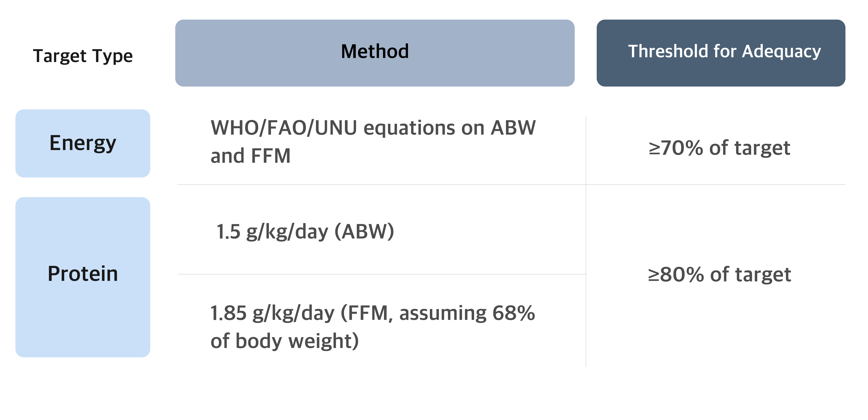
Task: Click the Energy label box
Action: [83, 143]
